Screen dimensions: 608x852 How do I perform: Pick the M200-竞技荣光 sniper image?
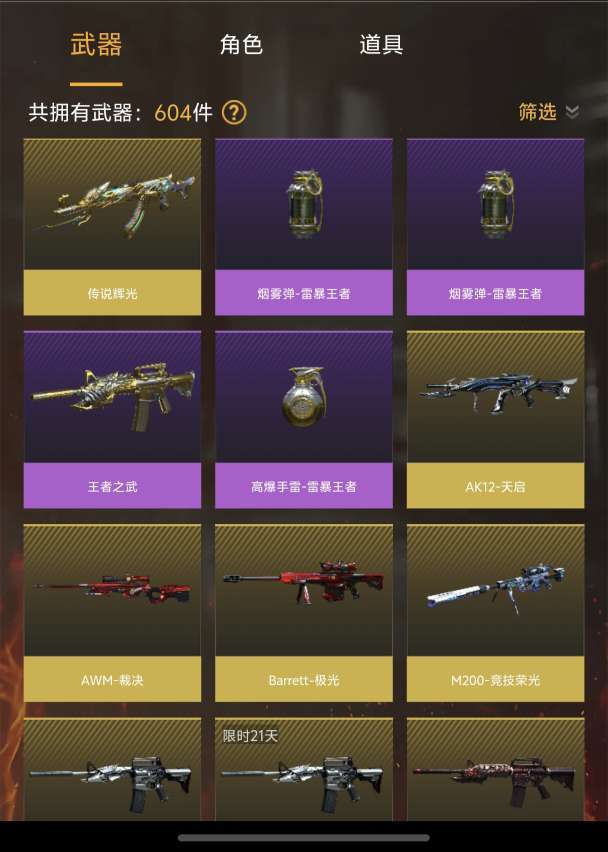pos(496,591)
